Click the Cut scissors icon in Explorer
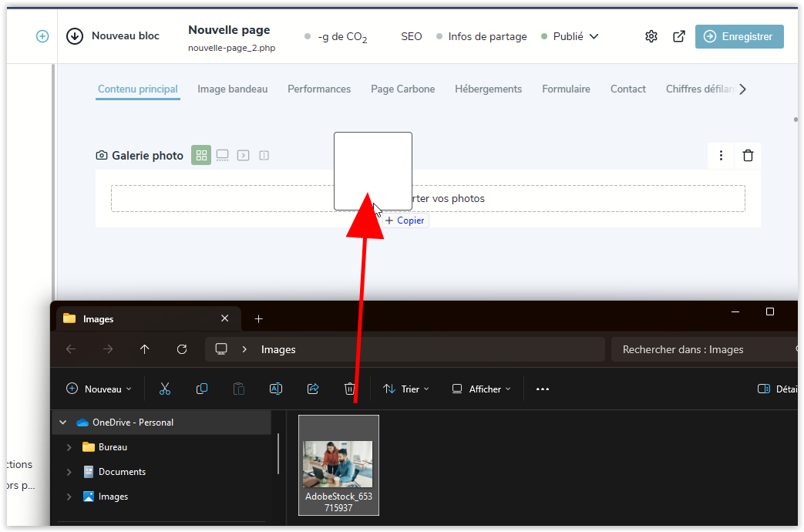 click(x=164, y=389)
